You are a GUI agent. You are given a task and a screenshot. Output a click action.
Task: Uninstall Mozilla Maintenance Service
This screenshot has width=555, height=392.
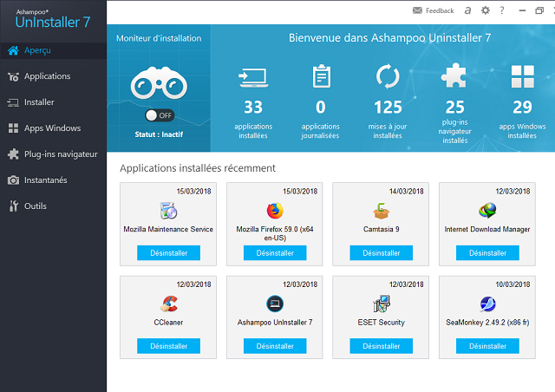point(168,253)
